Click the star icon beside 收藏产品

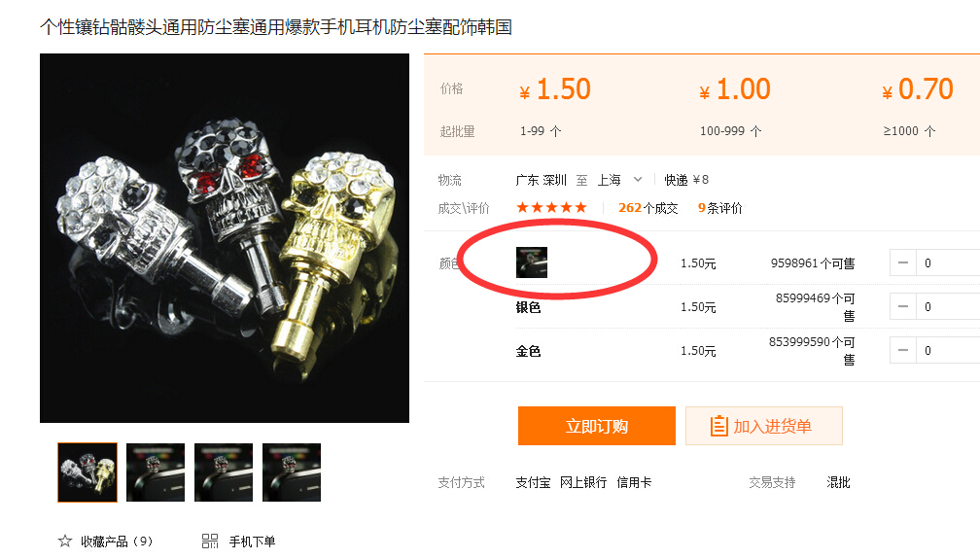(x=65, y=541)
